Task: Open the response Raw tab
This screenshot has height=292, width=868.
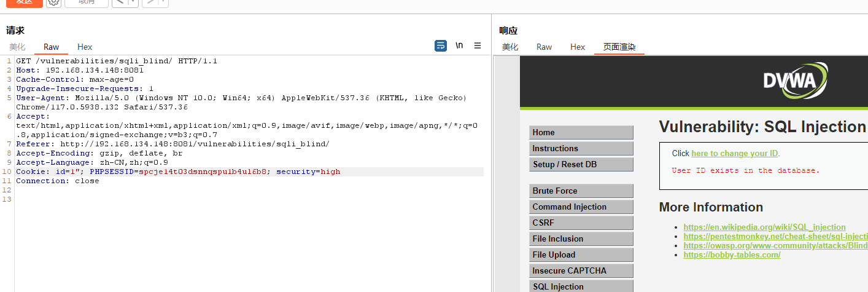Action: pyautogui.click(x=544, y=47)
